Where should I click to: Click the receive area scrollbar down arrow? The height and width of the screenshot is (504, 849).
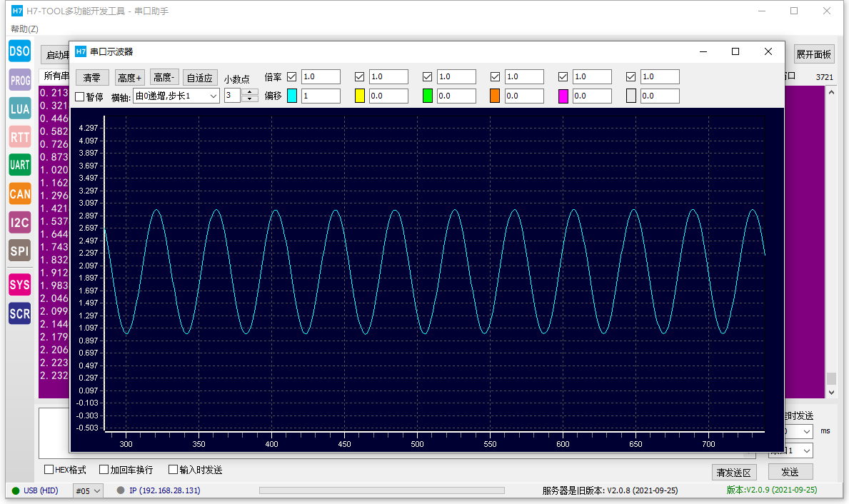(x=832, y=393)
